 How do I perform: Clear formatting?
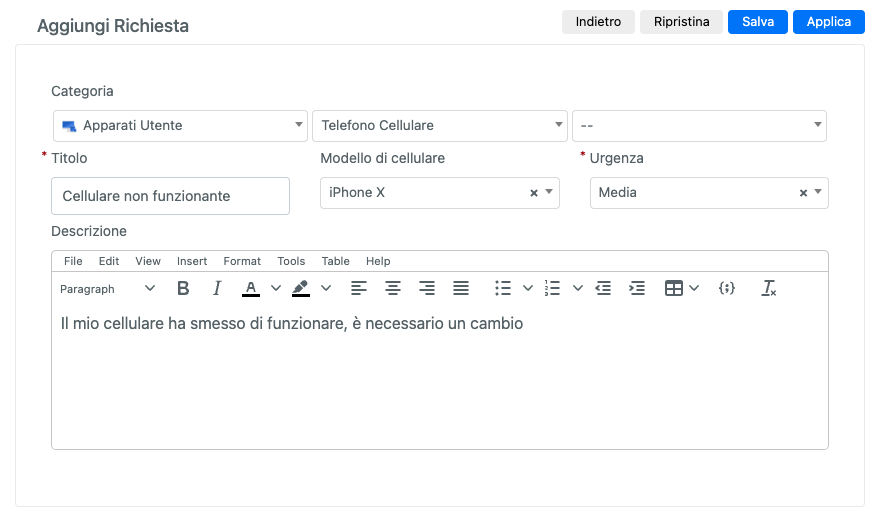[769, 289]
